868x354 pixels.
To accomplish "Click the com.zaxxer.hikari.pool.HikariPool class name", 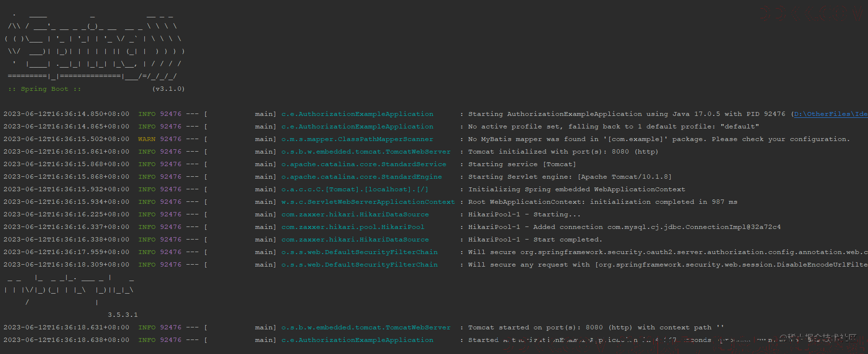I will (x=353, y=227).
